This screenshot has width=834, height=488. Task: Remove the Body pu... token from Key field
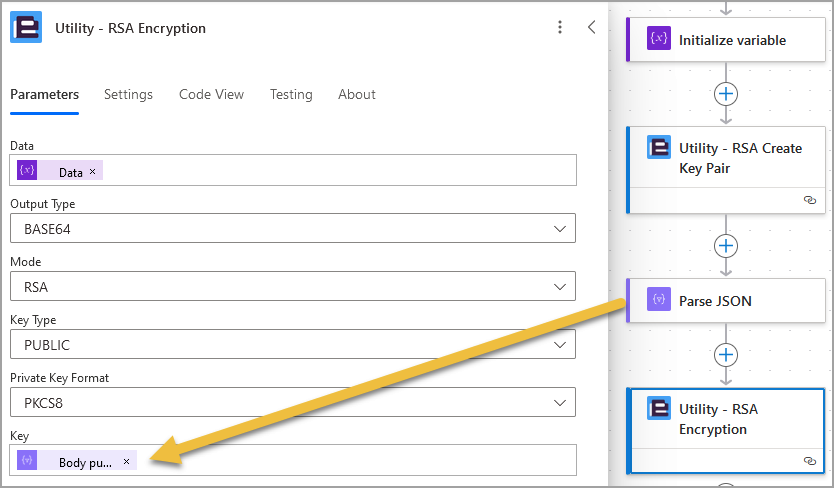(x=126, y=461)
